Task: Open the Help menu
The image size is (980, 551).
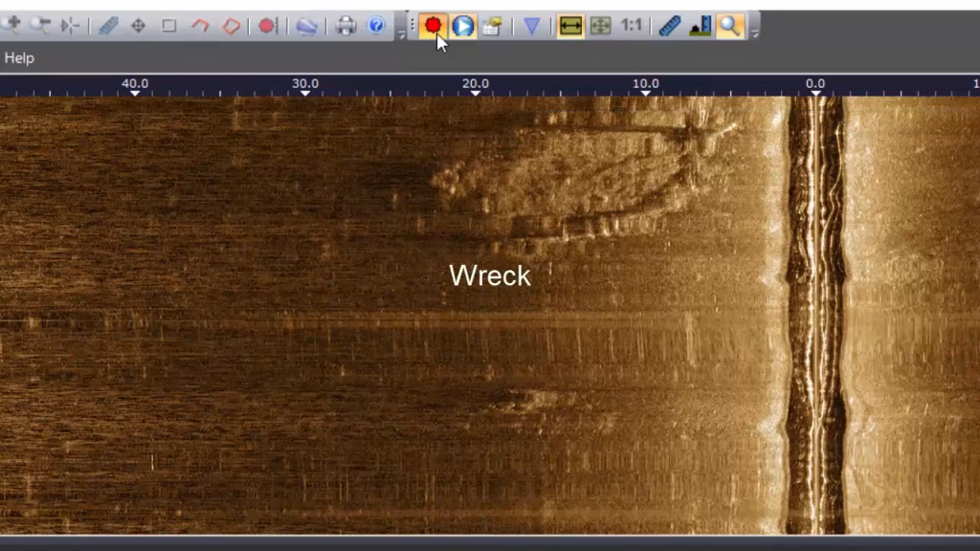Action: pyautogui.click(x=19, y=58)
